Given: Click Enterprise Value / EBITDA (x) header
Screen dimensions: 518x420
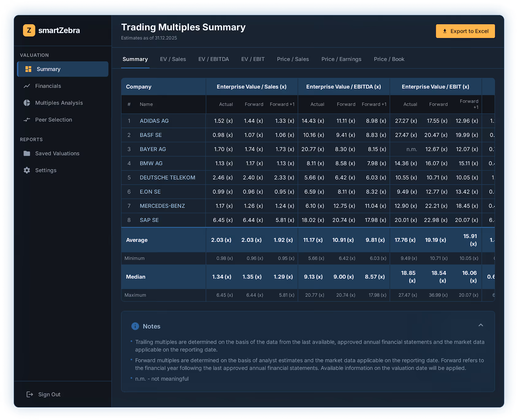Looking at the screenshot, I should pyautogui.click(x=344, y=87).
